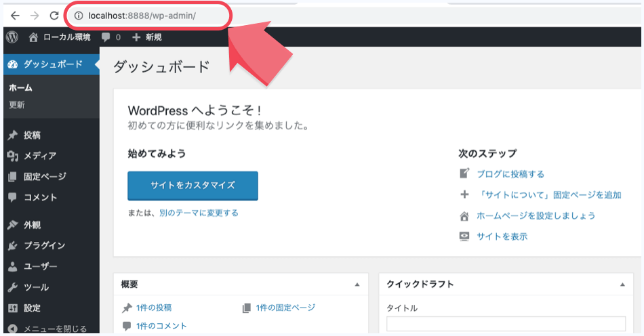Click the pushpin icon beside 1件の投稿

click(x=127, y=308)
